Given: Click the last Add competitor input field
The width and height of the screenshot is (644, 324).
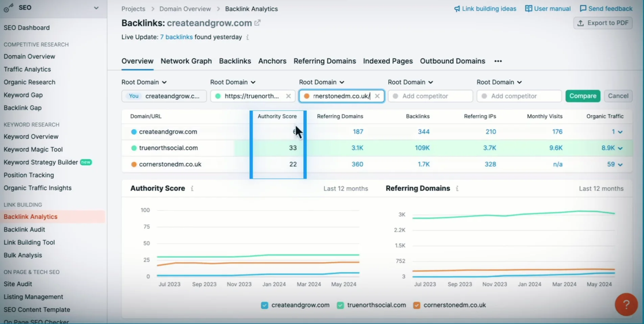Looking at the screenshot, I should pyautogui.click(x=519, y=96).
